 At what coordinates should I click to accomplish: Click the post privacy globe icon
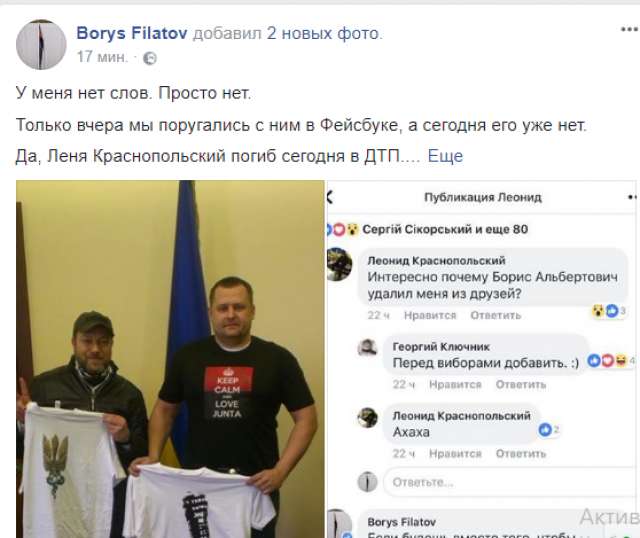click(x=150, y=58)
